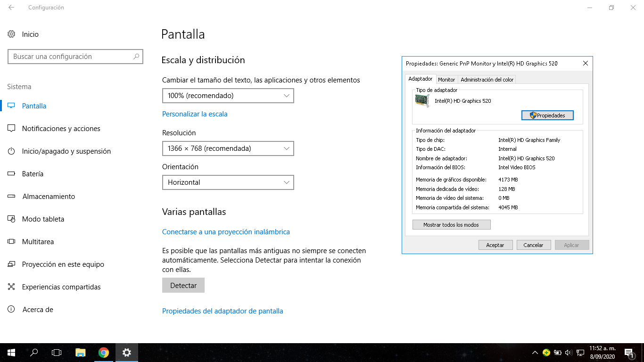The height and width of the screenshot is (362, 644).
Task: Open File Explorer from taskbar
Action: 81,353
